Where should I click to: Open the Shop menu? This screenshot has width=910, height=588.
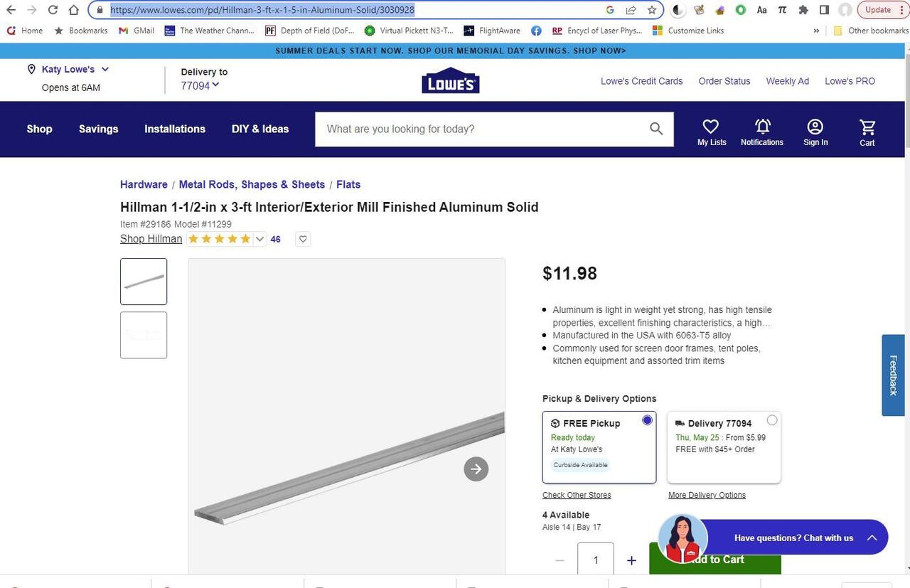[x=40, y=129]
